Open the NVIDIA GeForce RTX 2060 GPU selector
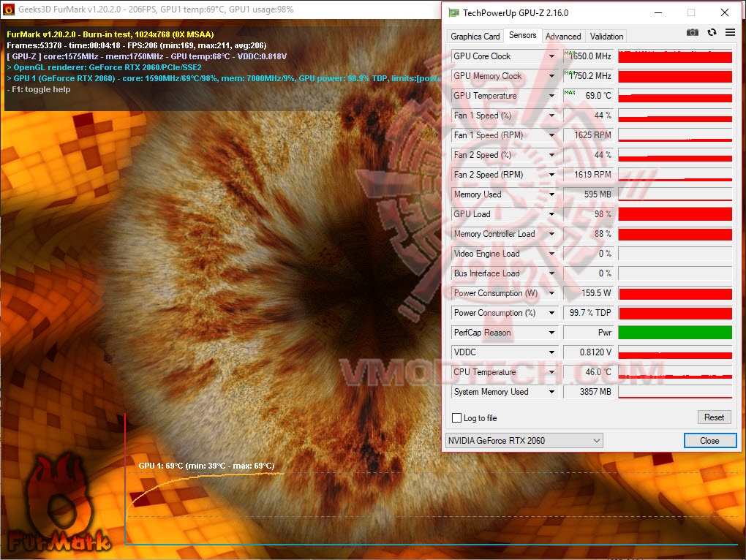Image resolution: width=746 pixels, height=560 pixels. (x=524, y=441)
